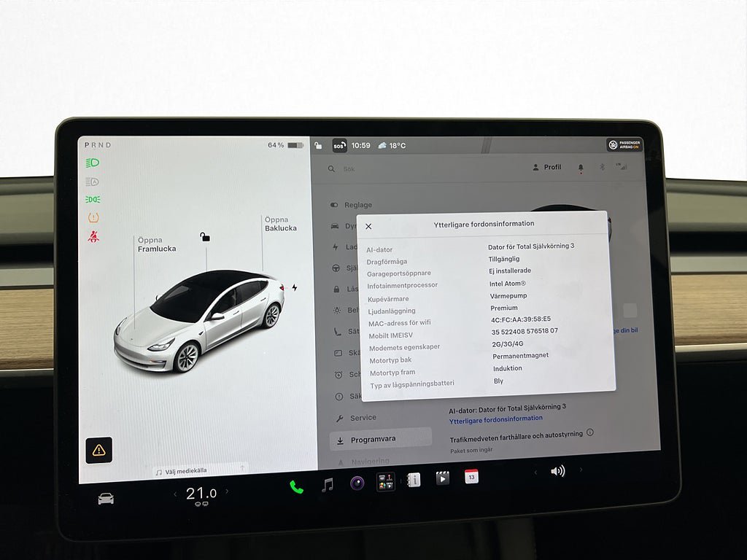Tap the LTE signal strength icon
Screen dimensions: 747x560
pos(622,167)
